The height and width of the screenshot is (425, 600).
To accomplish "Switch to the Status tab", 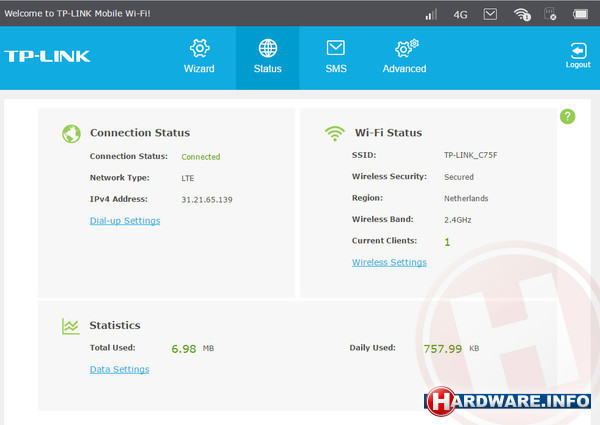I will [x=267, y=57].
